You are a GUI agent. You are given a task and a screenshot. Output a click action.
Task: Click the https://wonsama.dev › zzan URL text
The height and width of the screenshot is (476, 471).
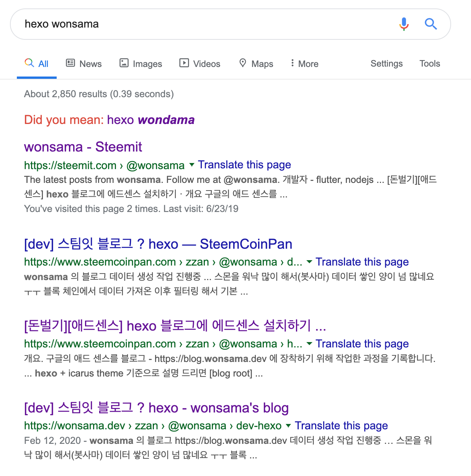(91, 426)
